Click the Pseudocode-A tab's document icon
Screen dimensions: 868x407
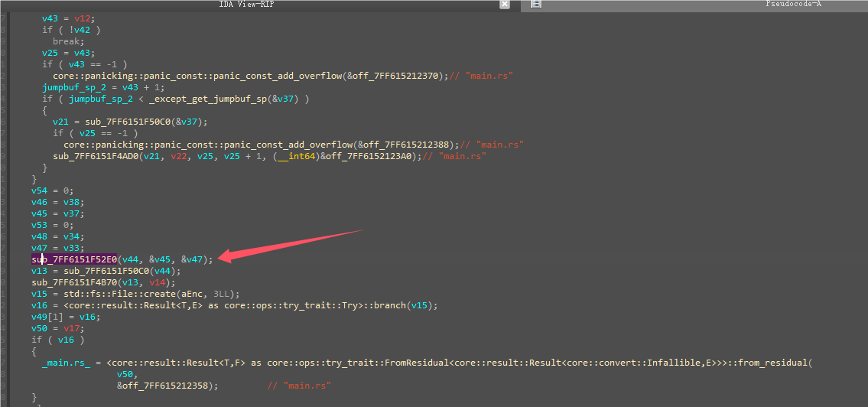(536, 5)
